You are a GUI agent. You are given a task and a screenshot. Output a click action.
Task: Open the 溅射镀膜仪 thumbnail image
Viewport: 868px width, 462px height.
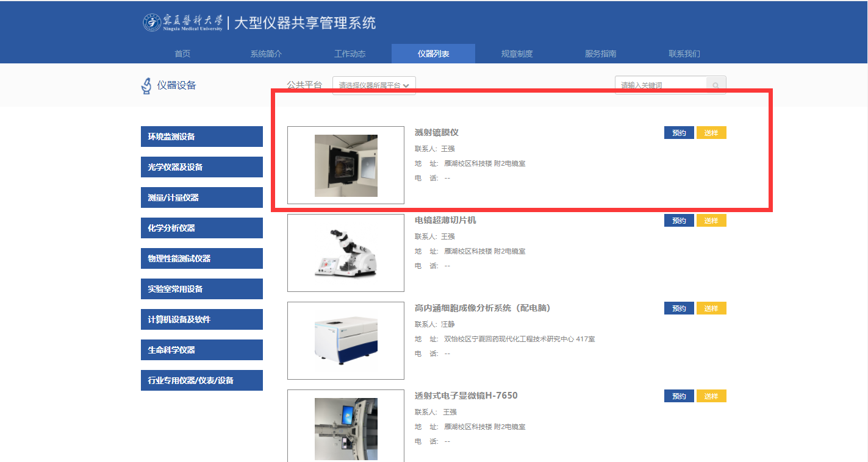point(346,165)
